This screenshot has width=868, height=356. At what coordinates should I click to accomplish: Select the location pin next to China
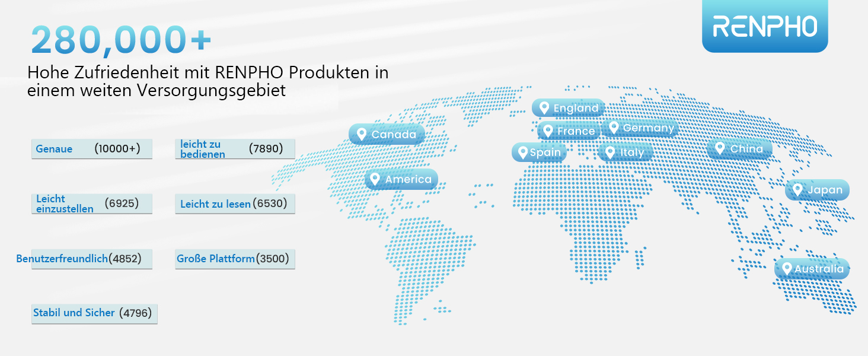point(720,148)
